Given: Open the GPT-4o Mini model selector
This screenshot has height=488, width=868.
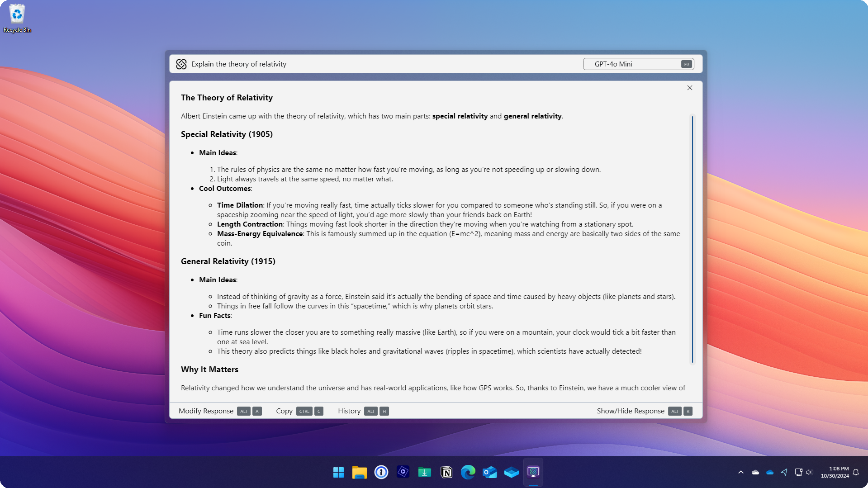Looking at the screenshot, I should tap(638, 64).
